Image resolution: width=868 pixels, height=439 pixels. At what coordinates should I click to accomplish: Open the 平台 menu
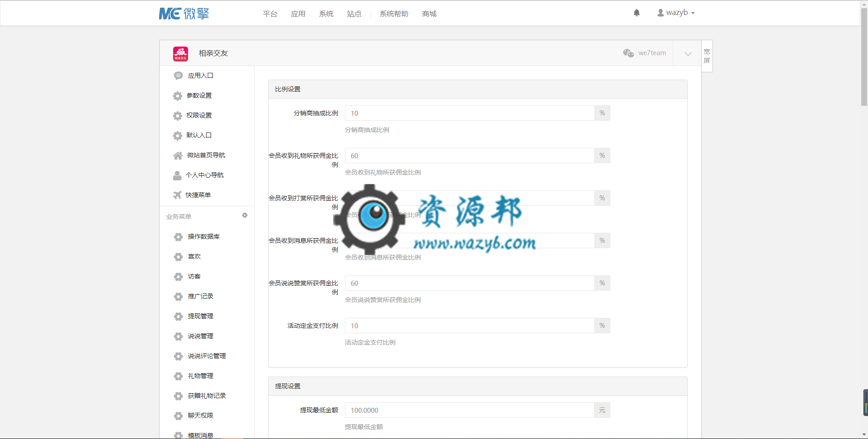tap(270, 14)
